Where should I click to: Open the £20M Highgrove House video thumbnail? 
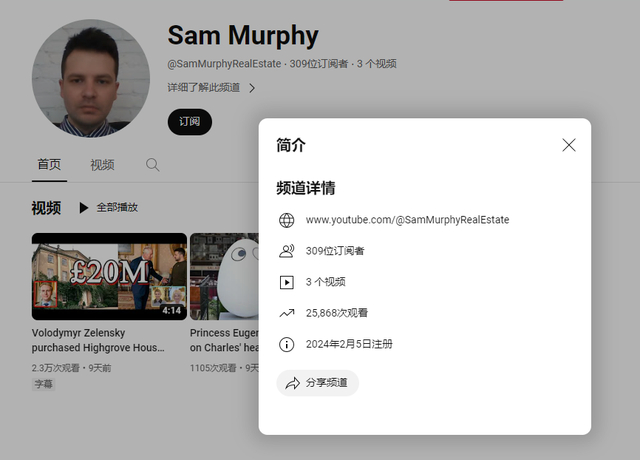(109, 276)
